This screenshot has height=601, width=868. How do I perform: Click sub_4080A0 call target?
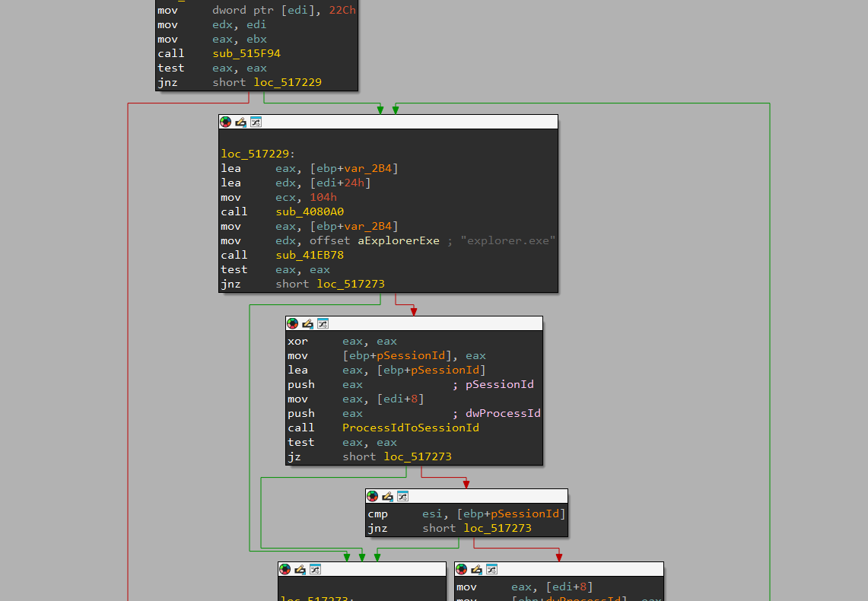coord(310,212)
